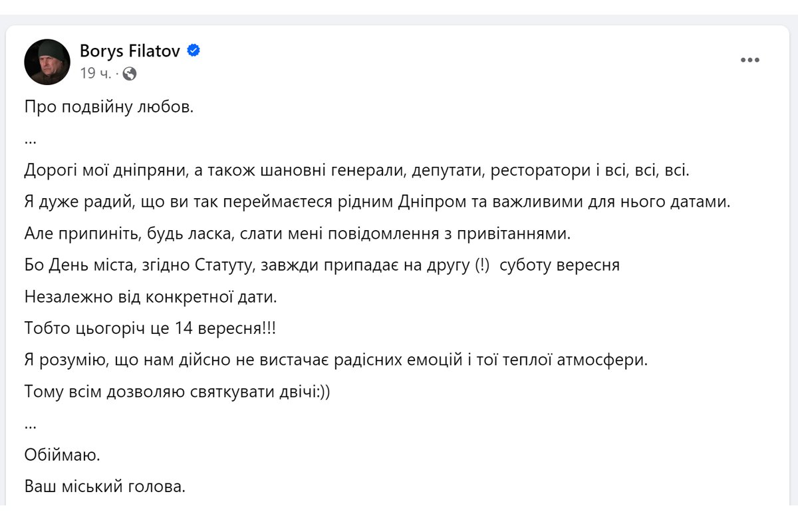Click the word "Обіймаю."
The image size is (798, 532).
point(63,456)
